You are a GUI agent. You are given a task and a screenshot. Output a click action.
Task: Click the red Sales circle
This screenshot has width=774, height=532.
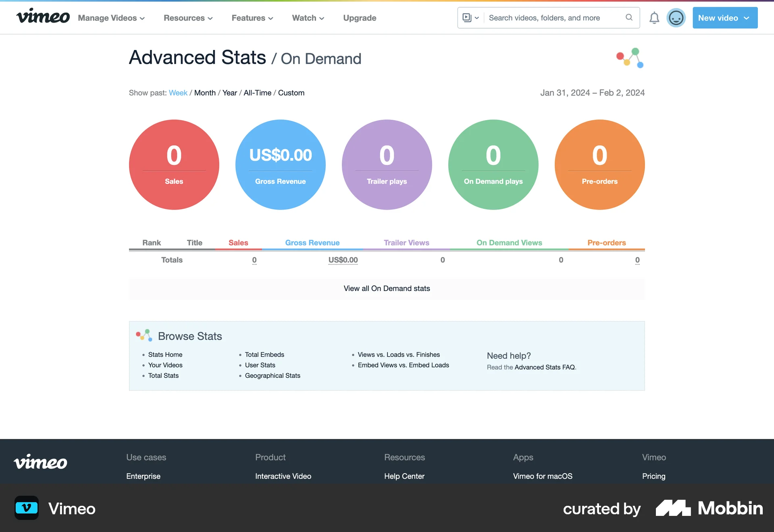pyautogui.click(x=174, y=164)
